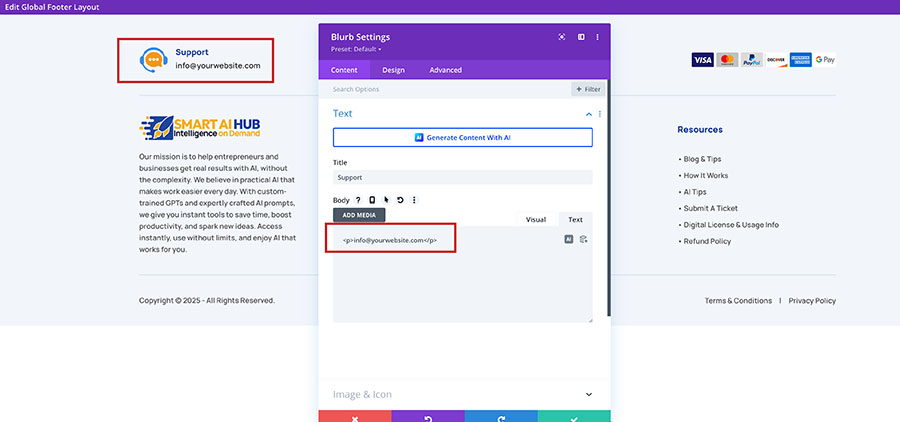The height and width of the screenshot is (422, 900).
Task: Click the Title input field
Action: click(x=462, y=177)
